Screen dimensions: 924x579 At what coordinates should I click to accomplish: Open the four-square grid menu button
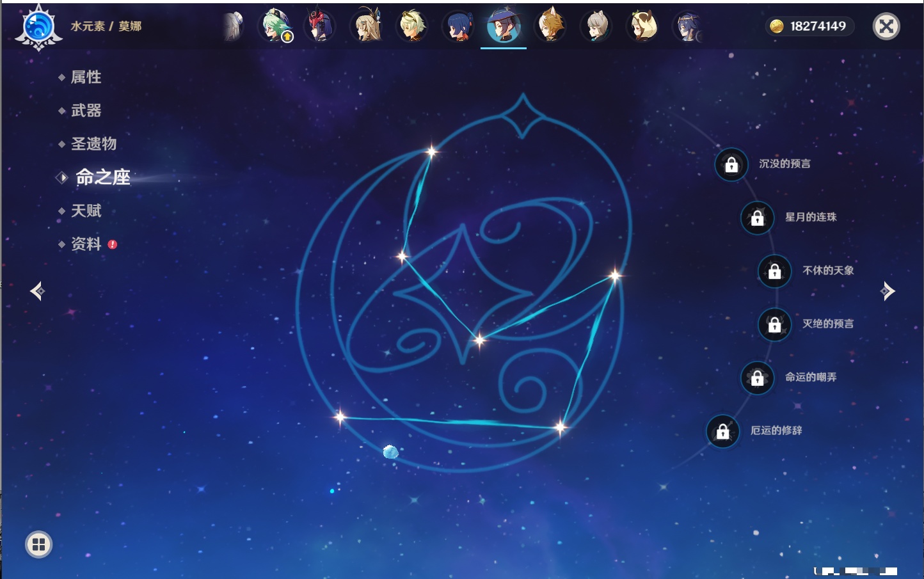38,544
